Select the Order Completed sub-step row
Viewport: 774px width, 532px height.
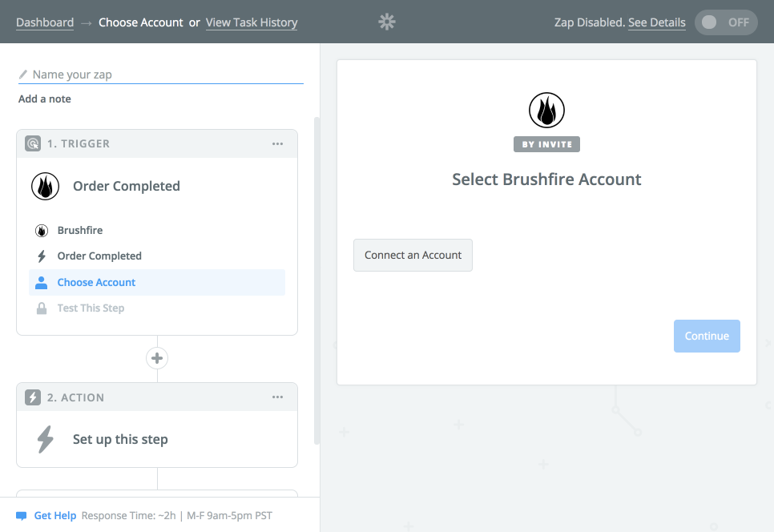[x=157, y=256]
